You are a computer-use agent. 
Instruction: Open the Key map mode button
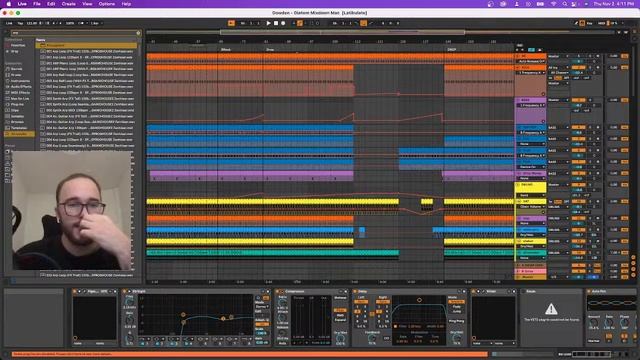pyautogui.click(x=590, y=23)
